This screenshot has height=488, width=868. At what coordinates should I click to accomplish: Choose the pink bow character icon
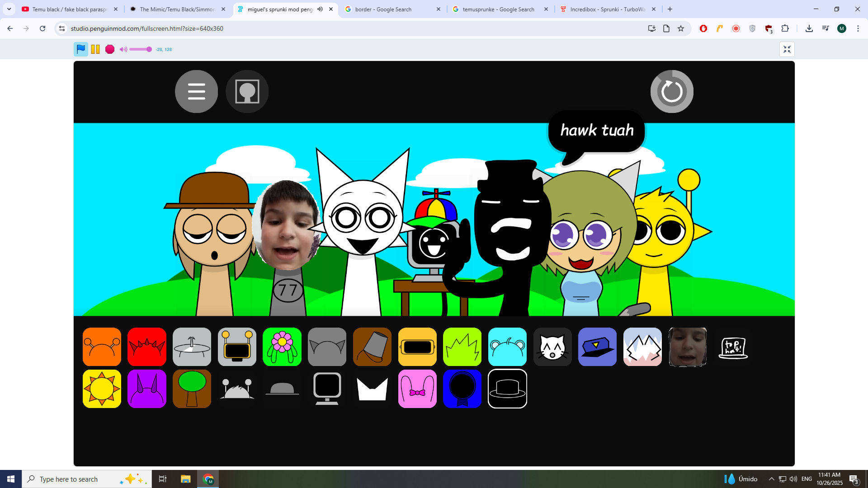click(x=417, y=389)
